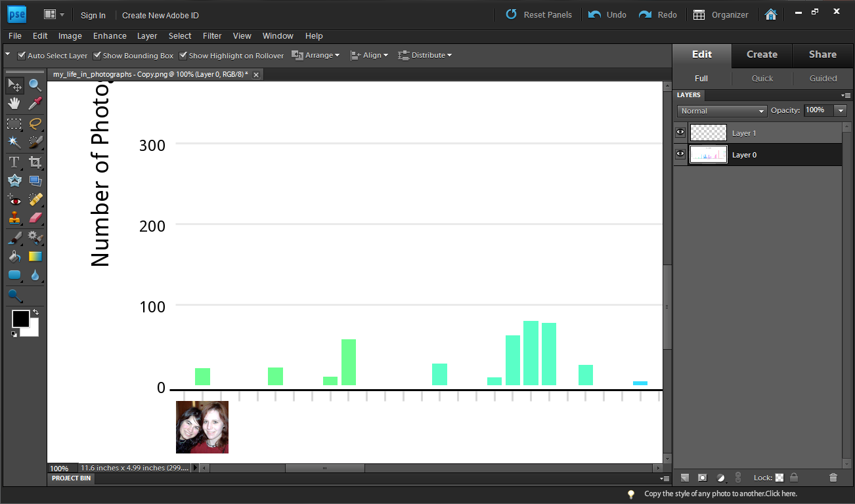Select the Brush tool
The image size is (855, 504).
pyautogui.click(x=14, y=238)
